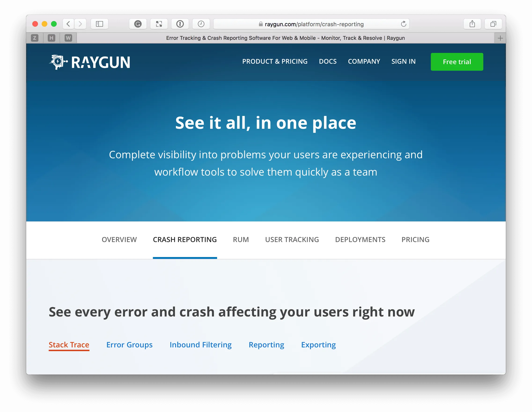Focus the raygun.com address bar

(312, 24)
